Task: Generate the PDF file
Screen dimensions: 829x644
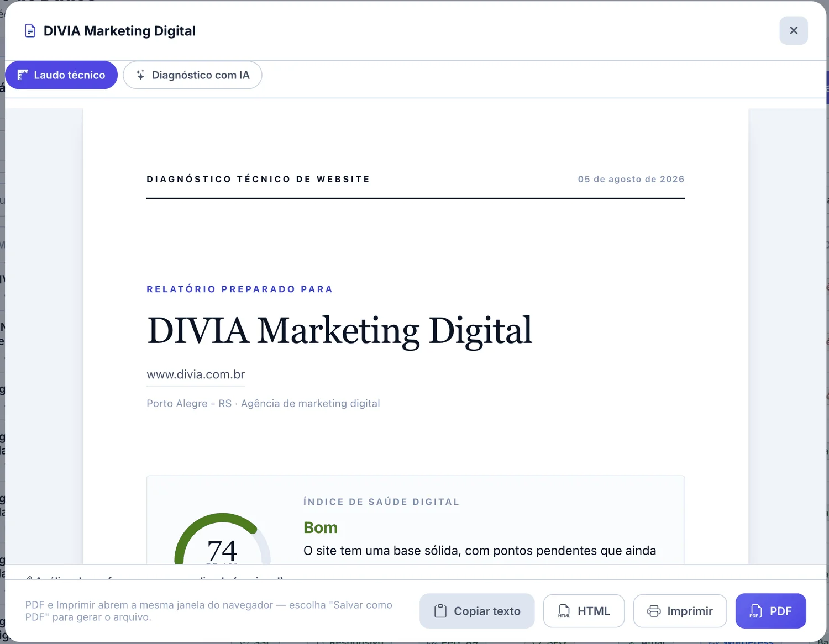Action: [x=770, y=611]
